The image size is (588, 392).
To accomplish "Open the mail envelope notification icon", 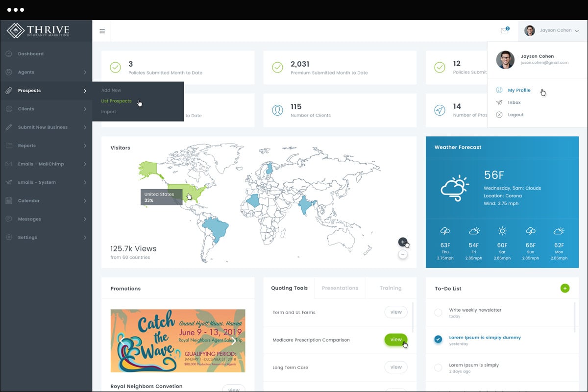I will 504,31.
